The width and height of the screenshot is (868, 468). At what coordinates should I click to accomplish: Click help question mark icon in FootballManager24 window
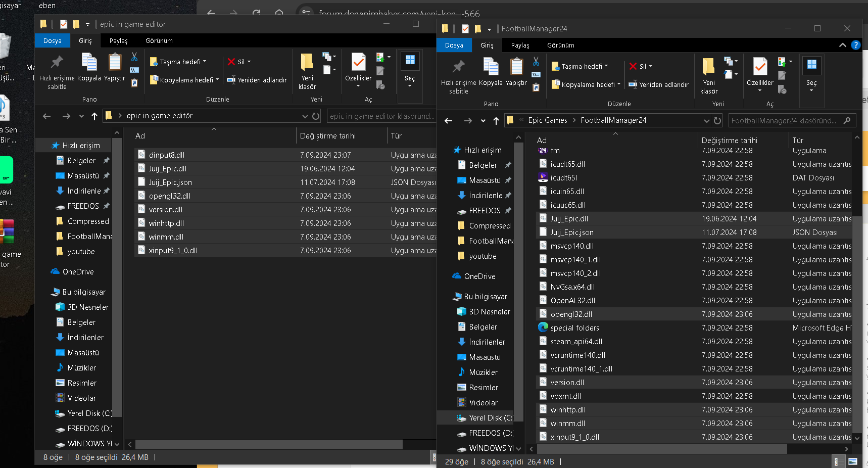coord(855,45)
